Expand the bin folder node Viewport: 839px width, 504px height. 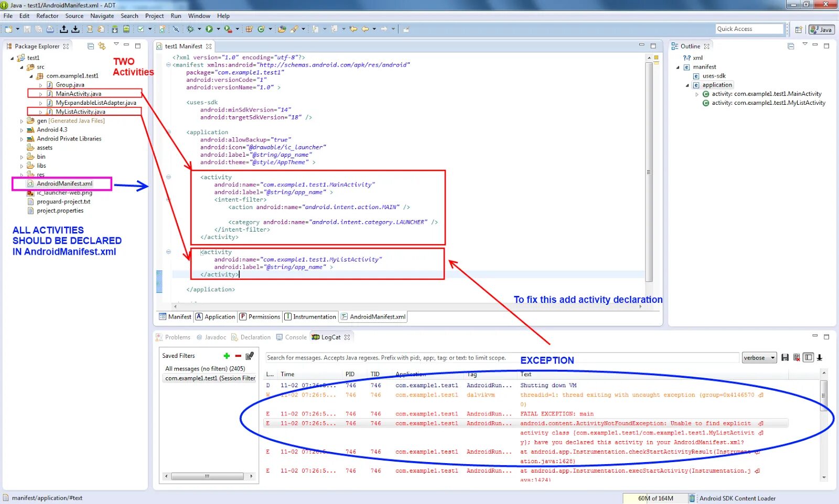pyautogui.click(x=22, y=157)
